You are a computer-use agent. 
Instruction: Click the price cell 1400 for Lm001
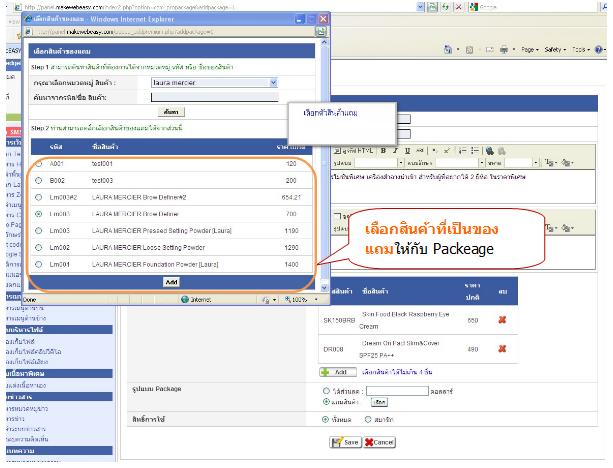[291, 264]
